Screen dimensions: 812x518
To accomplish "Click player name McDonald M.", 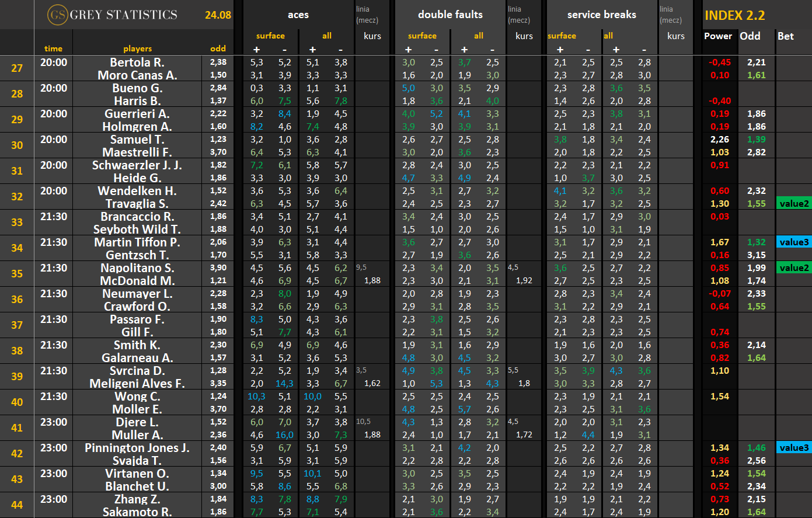I will 137,280.
